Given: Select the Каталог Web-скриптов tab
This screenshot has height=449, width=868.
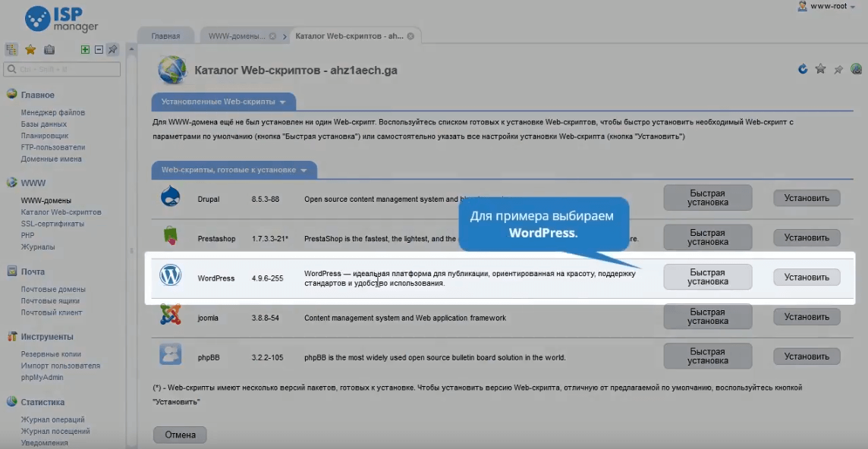Looking at the screenshot, I should (349, 36).
